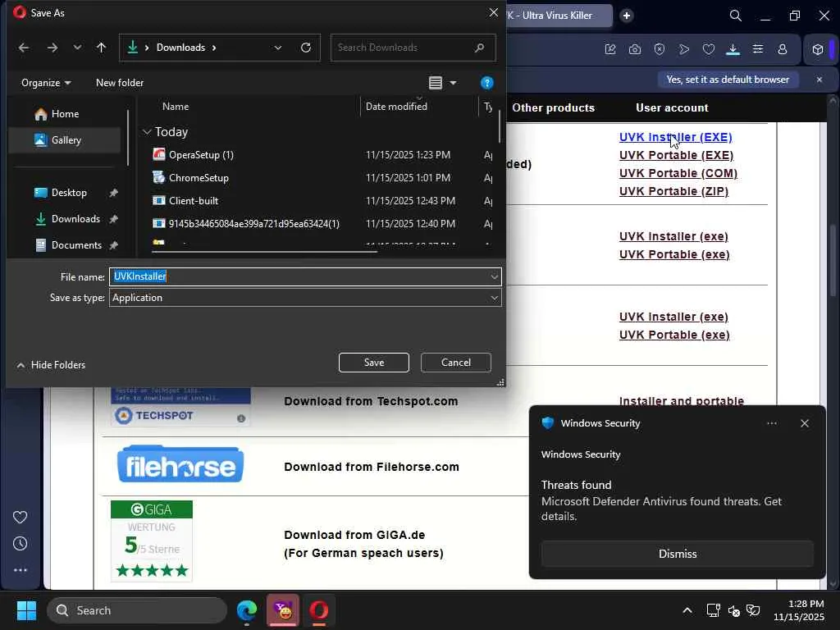Open the Windows Start menu
The width and height of the screenshot is (840, 630).
[x=26, y=610]
